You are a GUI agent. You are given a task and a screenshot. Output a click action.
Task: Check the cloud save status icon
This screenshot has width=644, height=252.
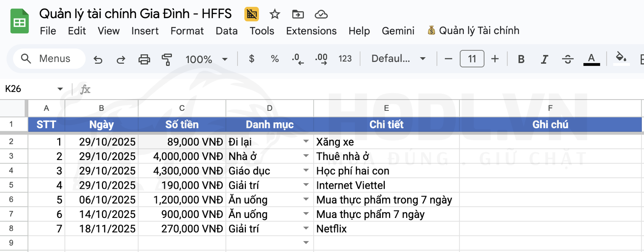pos(321,14)
